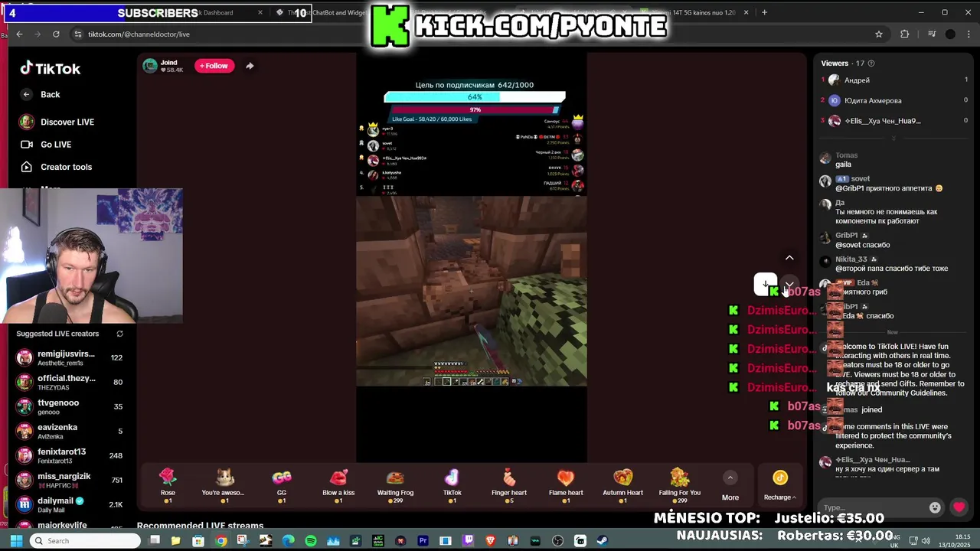Close the Dashboard browser tab
Screen dimensions: 980x551
260,12
